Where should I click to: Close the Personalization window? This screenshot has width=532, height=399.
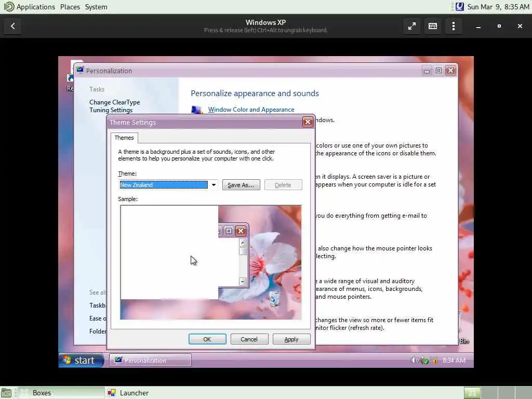tap(450, 70)
